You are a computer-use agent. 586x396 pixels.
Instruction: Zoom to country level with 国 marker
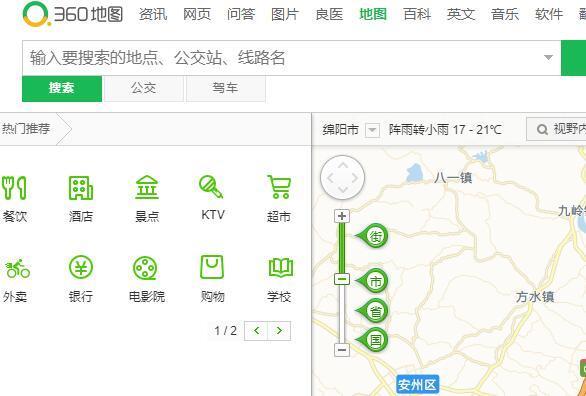[x=372, y=340]
